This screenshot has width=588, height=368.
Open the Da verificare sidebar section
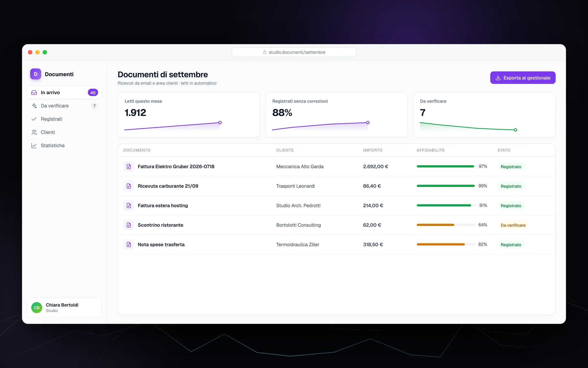[64, 106]
